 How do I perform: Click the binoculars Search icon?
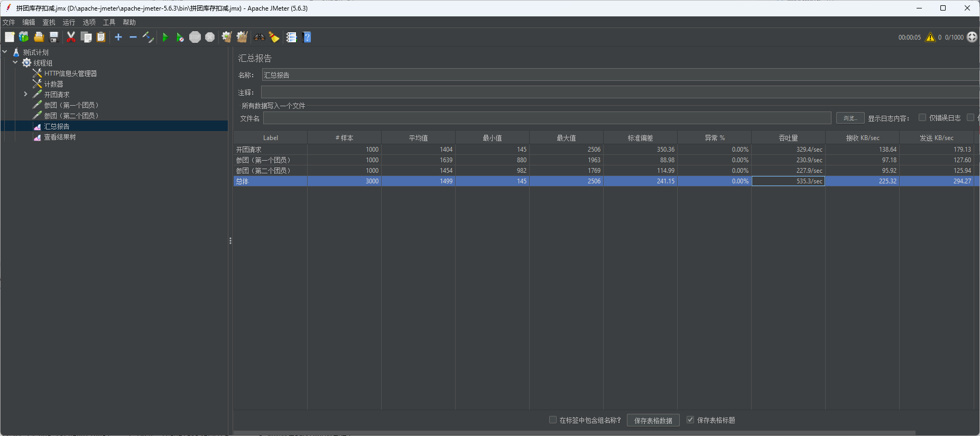259,37
